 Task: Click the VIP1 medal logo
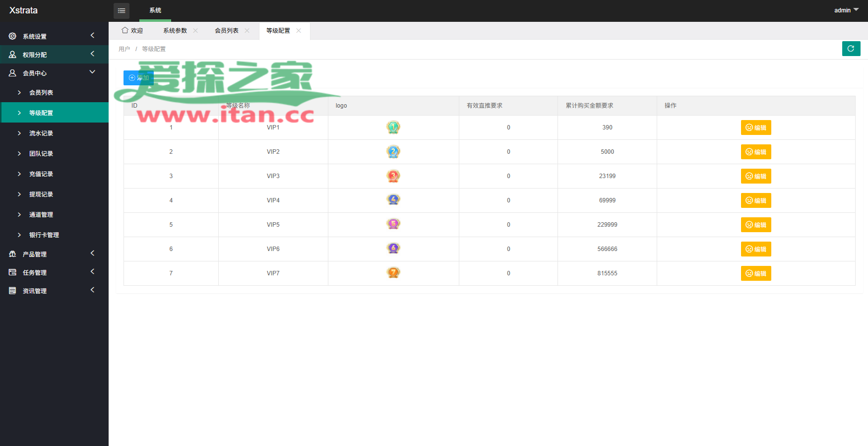393,127
